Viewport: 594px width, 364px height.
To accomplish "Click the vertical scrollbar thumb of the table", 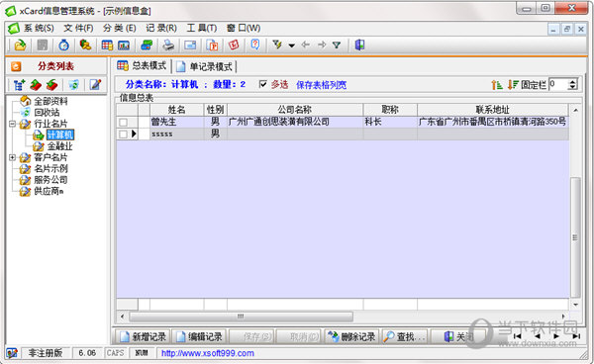I will [x=575, y=237].
